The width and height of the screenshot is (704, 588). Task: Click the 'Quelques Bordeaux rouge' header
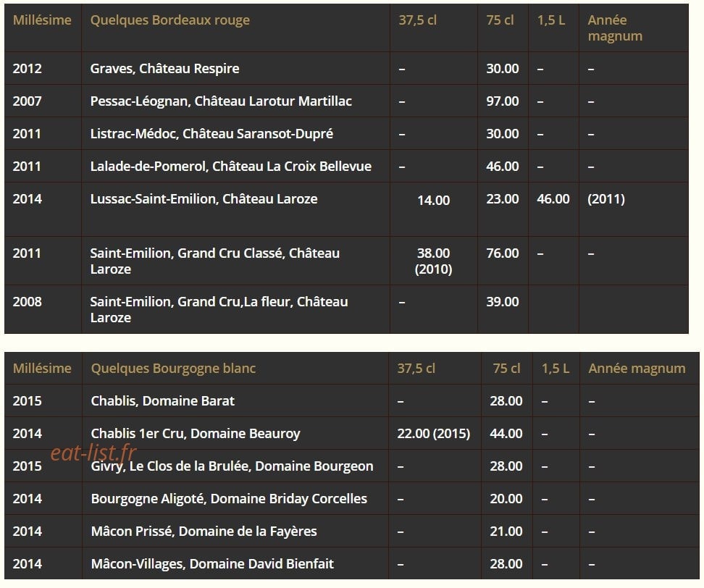coord(169,20)
